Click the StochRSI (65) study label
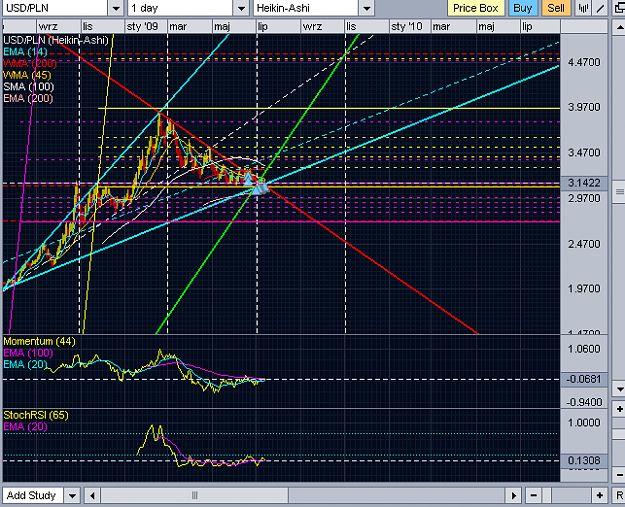625x507 pixels. click(36, 415)
